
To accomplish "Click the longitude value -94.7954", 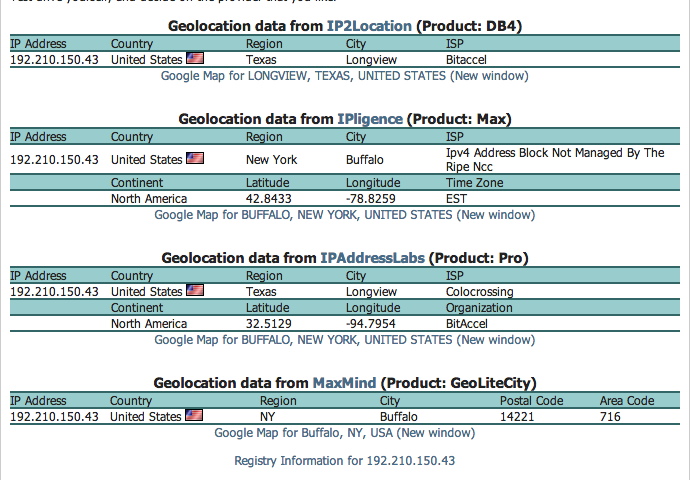I will [x=371, y=324].
